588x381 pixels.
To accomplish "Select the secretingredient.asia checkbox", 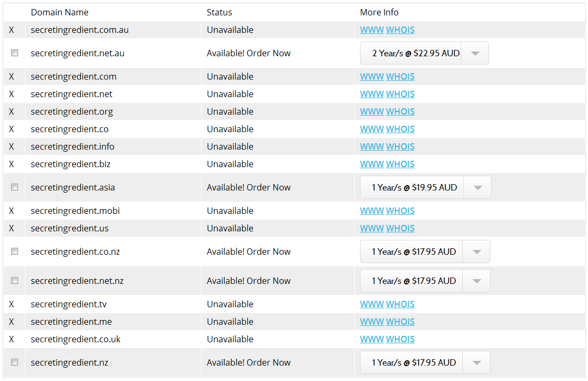I will click(15, 187).
